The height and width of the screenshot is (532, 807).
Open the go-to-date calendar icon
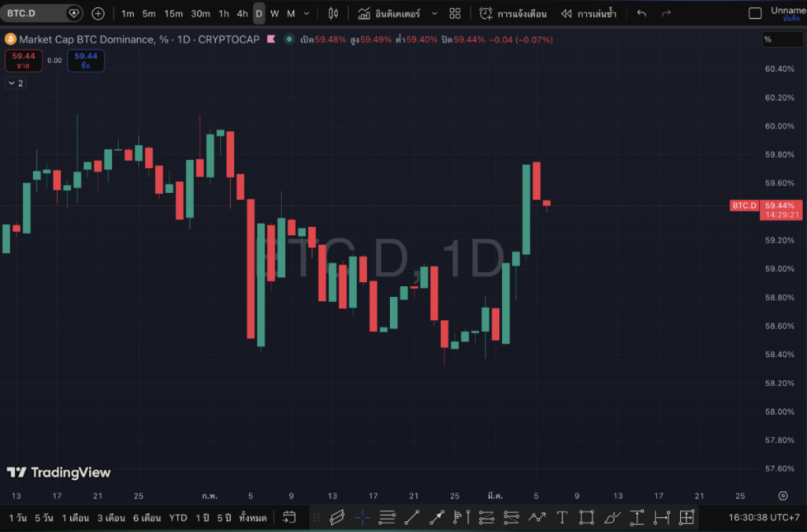click(x=289, y=518)
